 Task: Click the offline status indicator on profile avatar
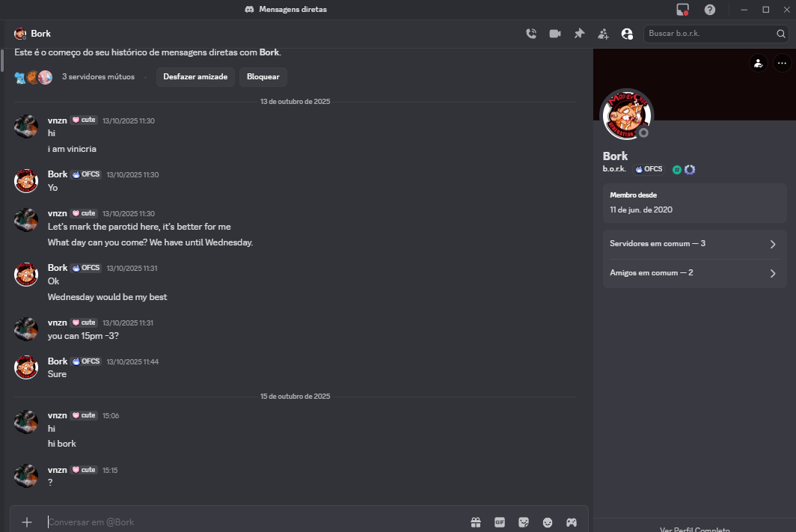[643, 133]
